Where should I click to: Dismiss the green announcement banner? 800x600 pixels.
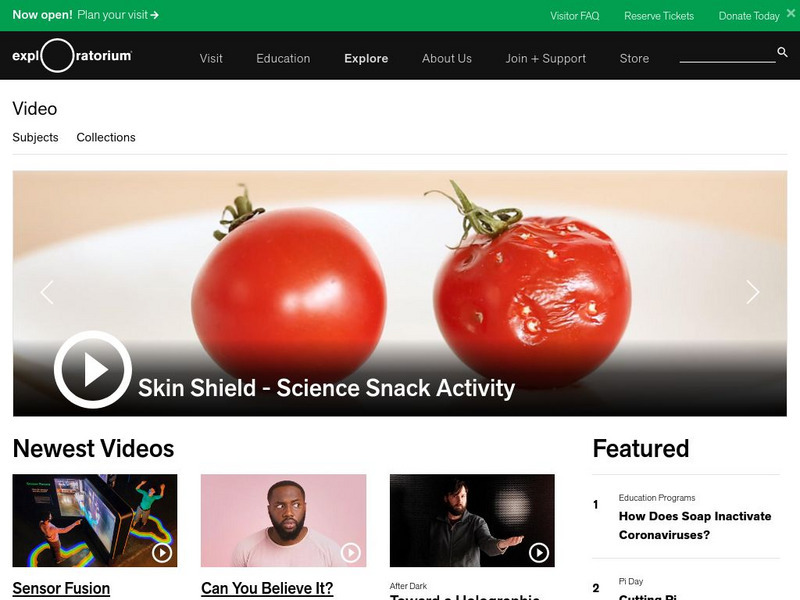tap(791, 13)
